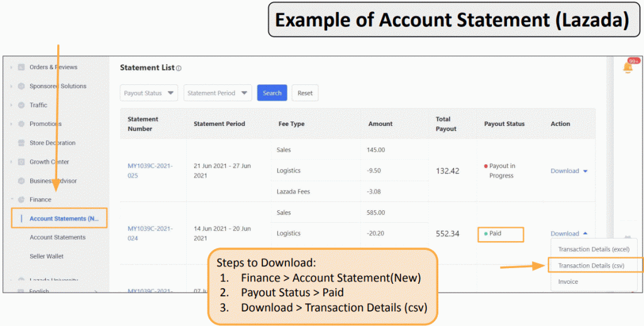This screenshot has width=644, height=326.
Task: Expand the Promotions menu arrow
Action: pyautogui.click(x=11, y=124)
